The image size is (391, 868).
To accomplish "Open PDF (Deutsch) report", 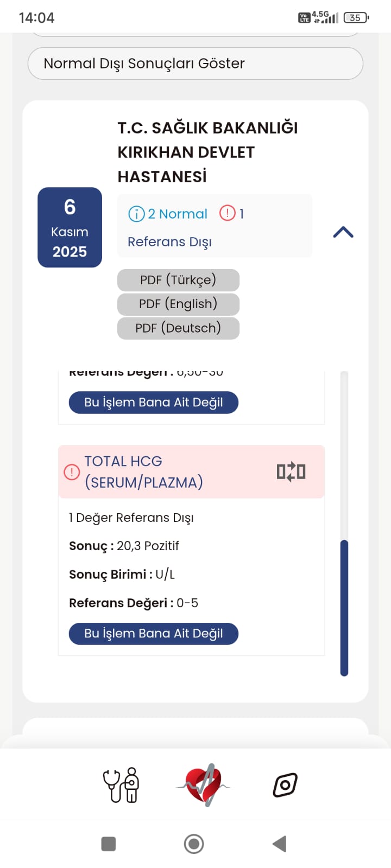I will tap(178, 328).
